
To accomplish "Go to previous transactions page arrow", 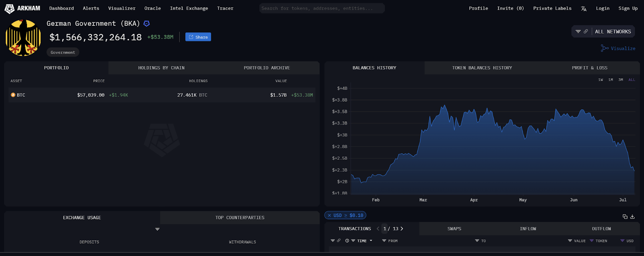I will click(x=378, y=229).
